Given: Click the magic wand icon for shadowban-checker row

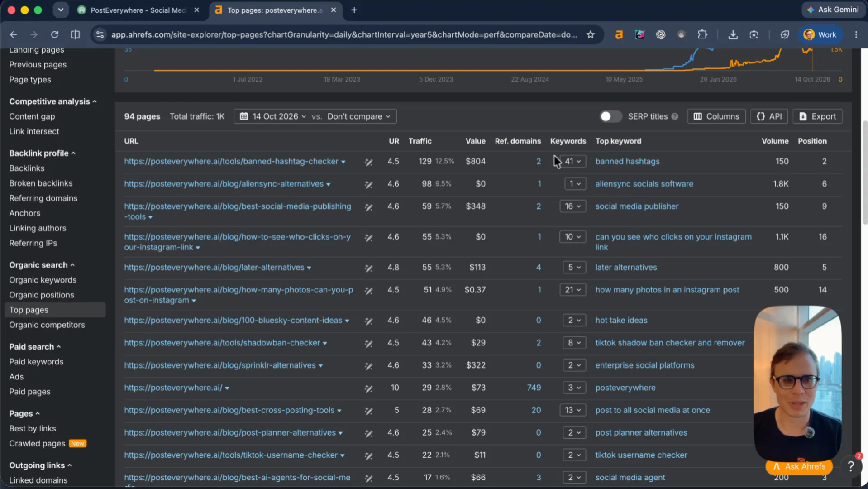Looking at the screenshot, I should tap(369, 343).
